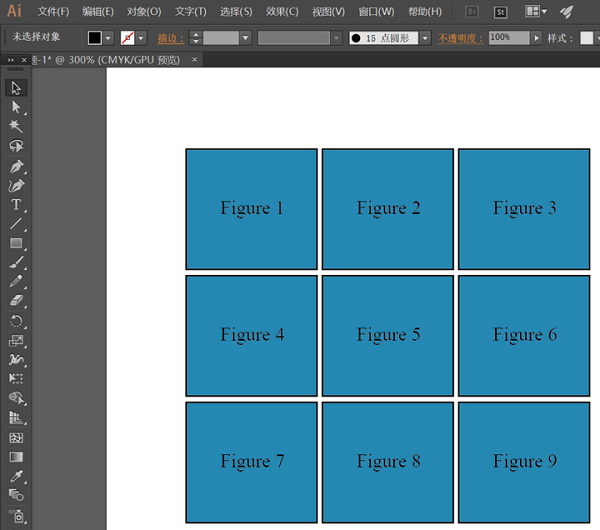Close the document tab

coord(194,60)
